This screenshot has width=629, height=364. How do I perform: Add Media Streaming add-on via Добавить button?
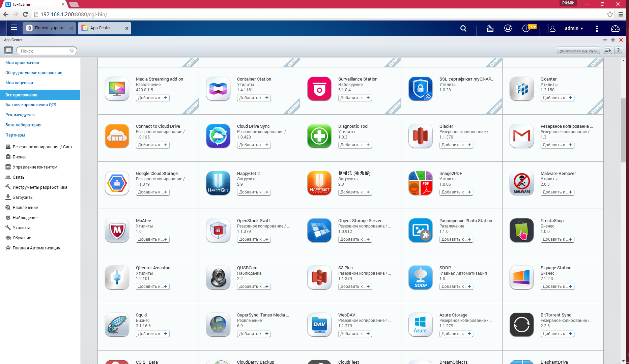[x=153, y=98]
